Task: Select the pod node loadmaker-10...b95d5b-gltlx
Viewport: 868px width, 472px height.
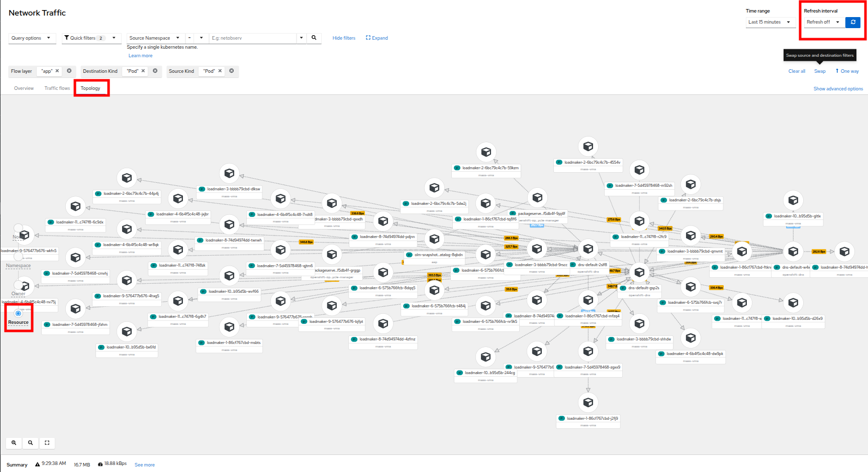Action: tap(793, 200)
